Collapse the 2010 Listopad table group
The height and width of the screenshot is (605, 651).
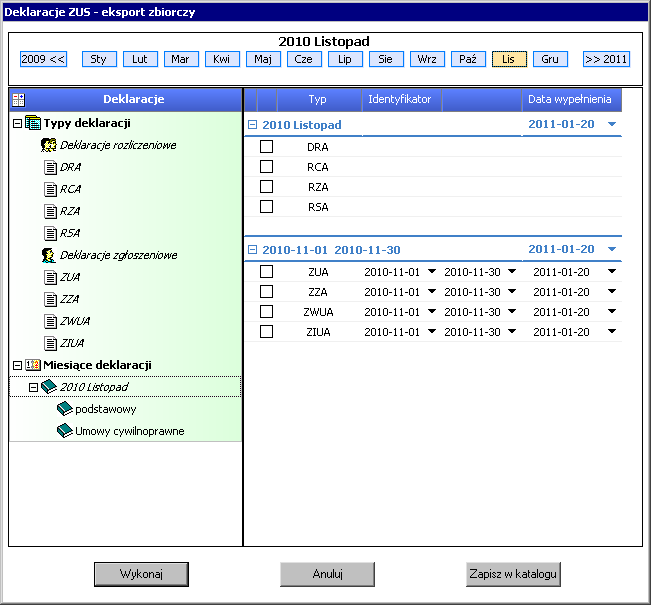(x=252, y=125)
